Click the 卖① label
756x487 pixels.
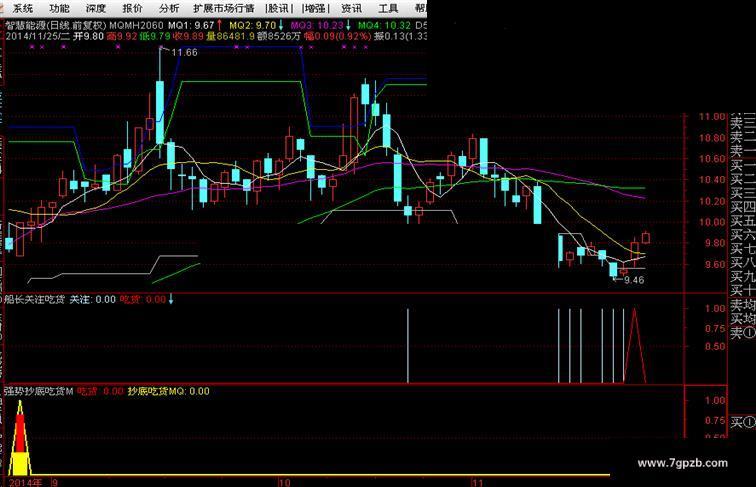pos(742,333)
